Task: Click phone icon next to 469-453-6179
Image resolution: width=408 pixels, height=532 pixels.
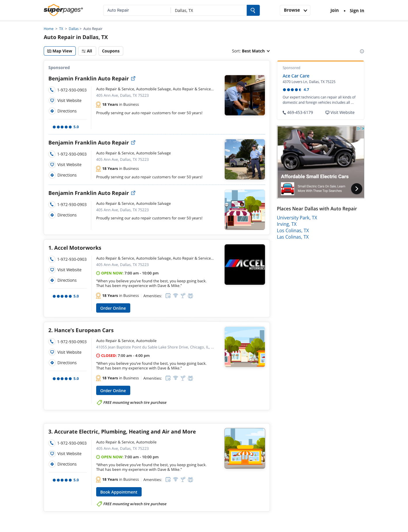Action: pyautogui.click(x=284, y=112)
